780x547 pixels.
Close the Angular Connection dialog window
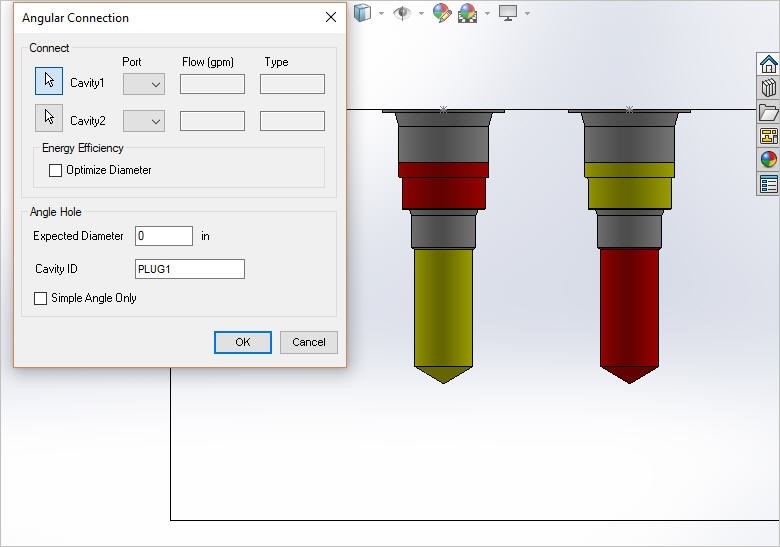pos(331,17)
